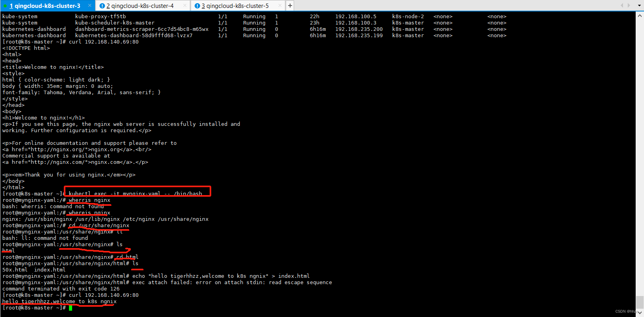This screenshot has height=317, width=644.
Task: Close the qingcloud-k8s-cluster-3 tab
Action: tap(90, 6)
